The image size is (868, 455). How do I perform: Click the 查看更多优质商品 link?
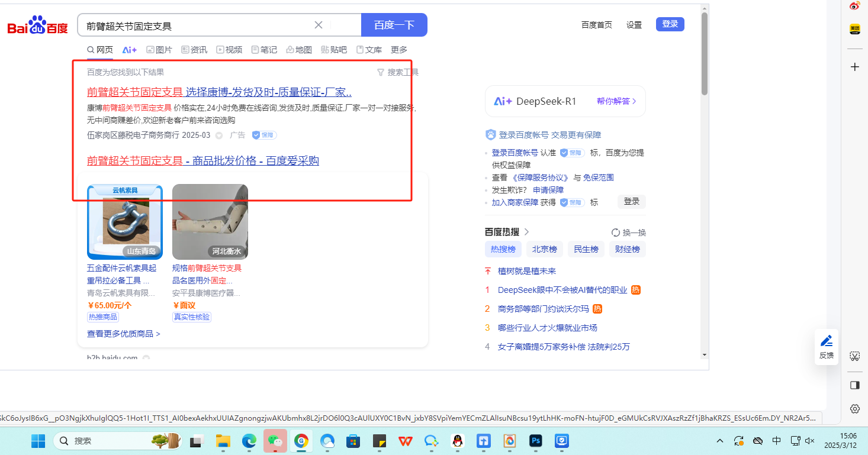pos(124,334)
